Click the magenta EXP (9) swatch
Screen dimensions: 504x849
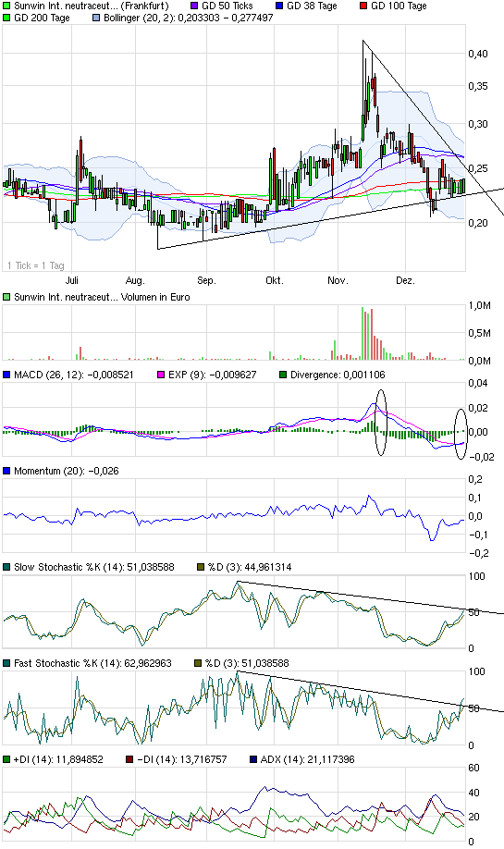click(x=161, y=375)
